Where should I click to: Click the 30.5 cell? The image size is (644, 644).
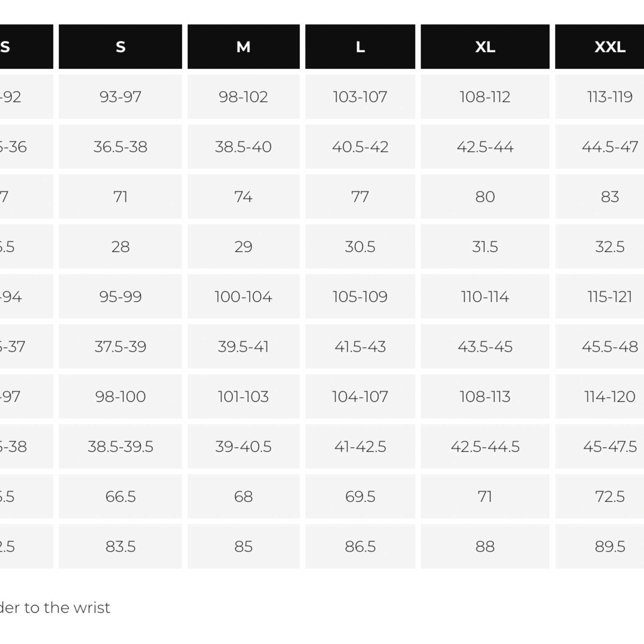360,246
